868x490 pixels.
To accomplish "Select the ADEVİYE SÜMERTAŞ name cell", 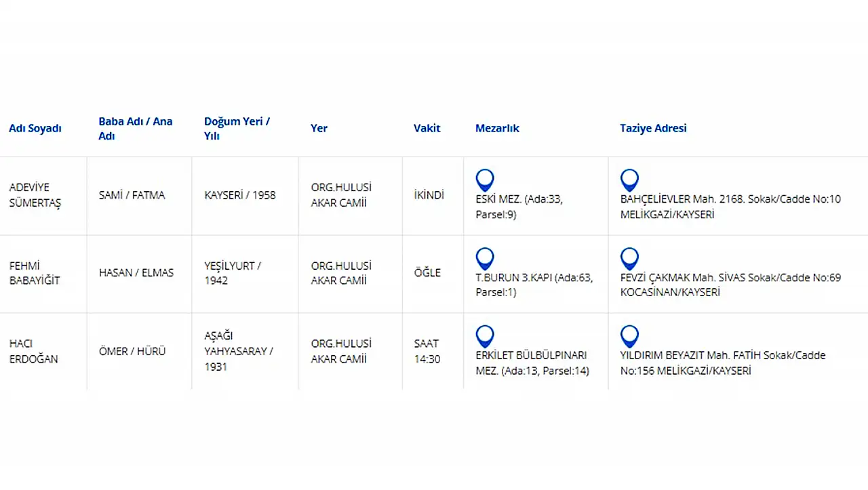I will 35,195.
